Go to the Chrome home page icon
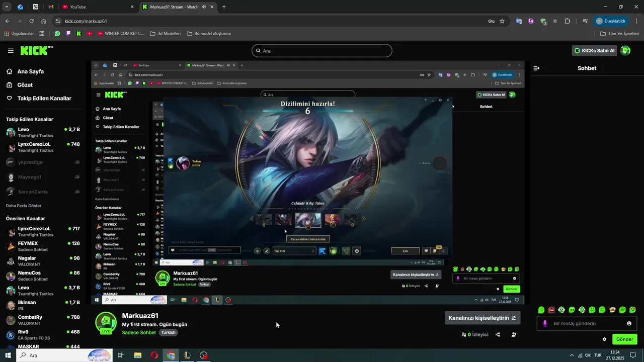This screenshot has height=362, width=644. coord(44,21)
